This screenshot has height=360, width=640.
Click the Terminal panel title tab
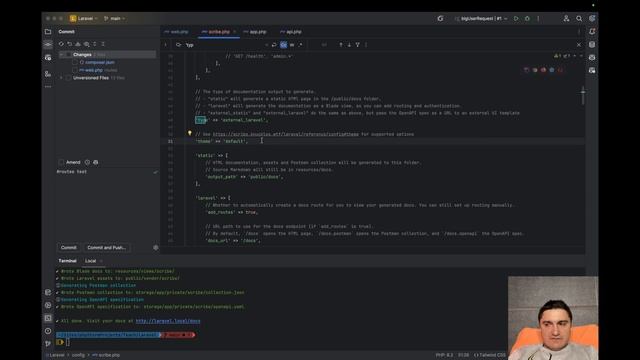(67, 261)
